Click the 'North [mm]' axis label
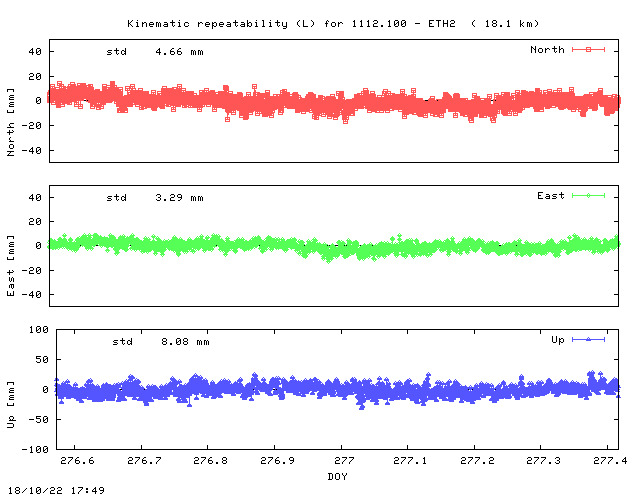Image resolution: width=640 pixels, height=496 pixels. tap(11, 122)
